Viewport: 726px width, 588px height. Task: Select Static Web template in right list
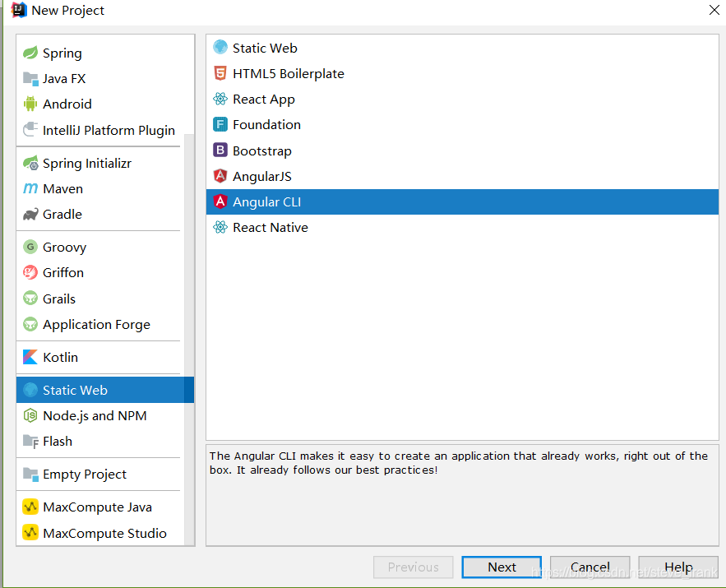tap(462, 48)
